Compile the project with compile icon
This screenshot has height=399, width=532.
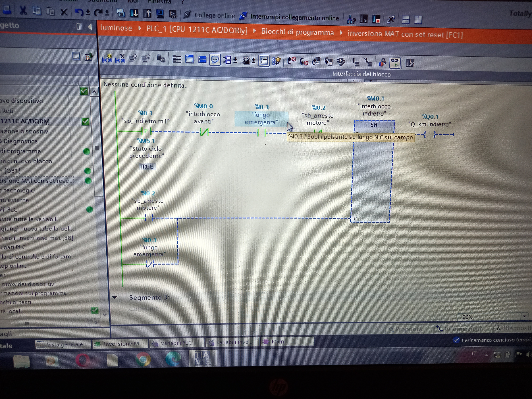pyautogui.click(x=120, y=13)
